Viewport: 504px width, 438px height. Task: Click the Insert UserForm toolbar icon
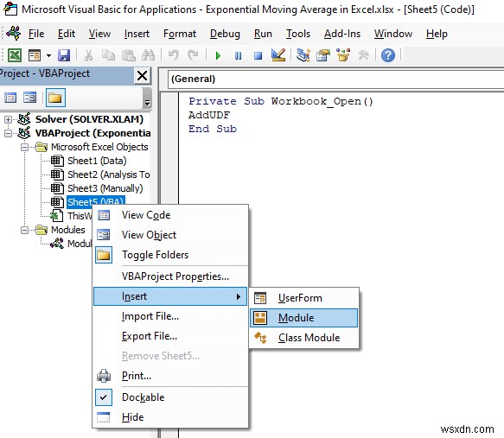pyautogui.click(x=35, y=55)
